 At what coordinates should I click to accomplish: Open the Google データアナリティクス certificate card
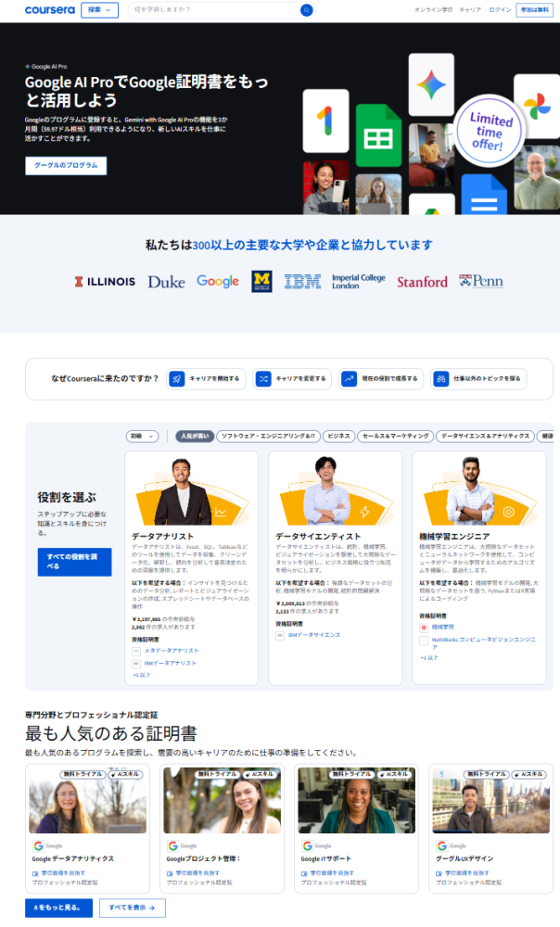click(87, 828)
